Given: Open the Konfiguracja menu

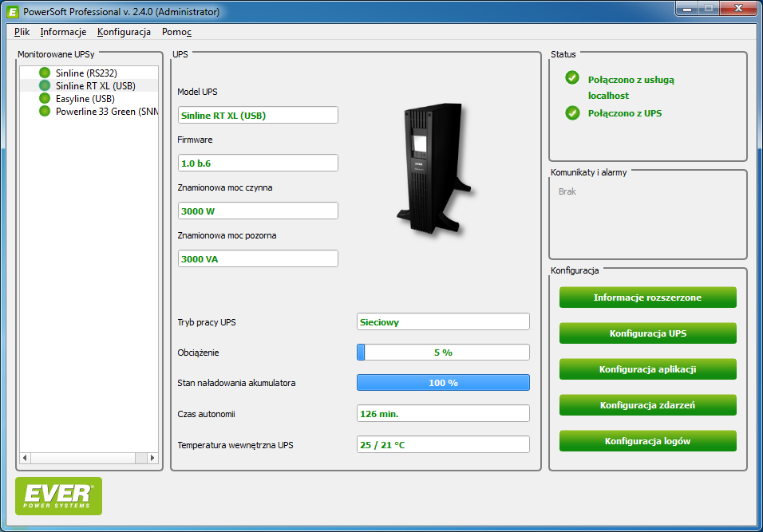Looking at the screenshot, I should (x=124, y=32).
